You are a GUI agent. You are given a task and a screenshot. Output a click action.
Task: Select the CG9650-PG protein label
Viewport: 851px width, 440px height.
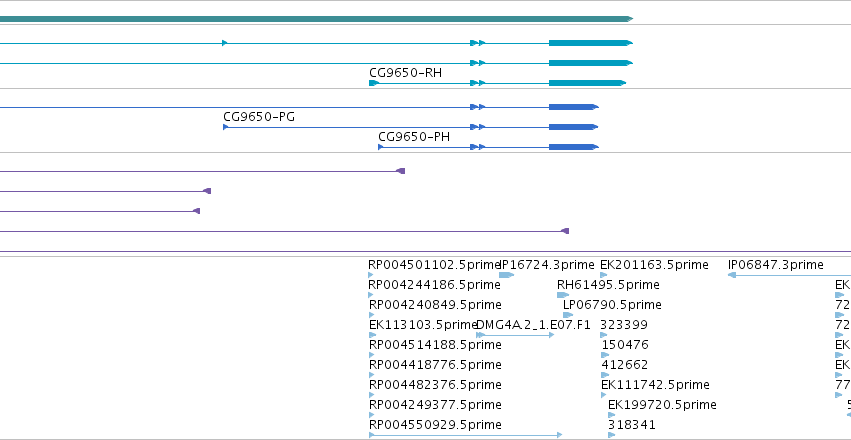259,117
